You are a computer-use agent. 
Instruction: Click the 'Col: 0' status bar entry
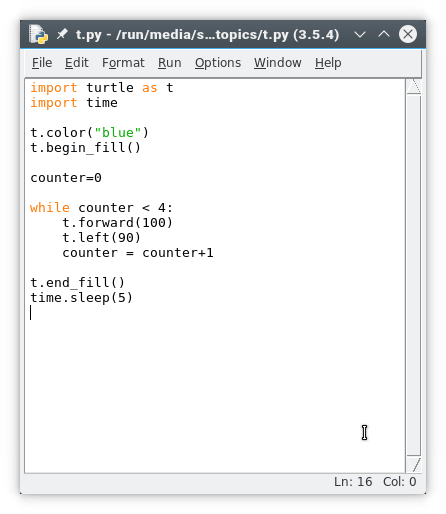point(400,482)
